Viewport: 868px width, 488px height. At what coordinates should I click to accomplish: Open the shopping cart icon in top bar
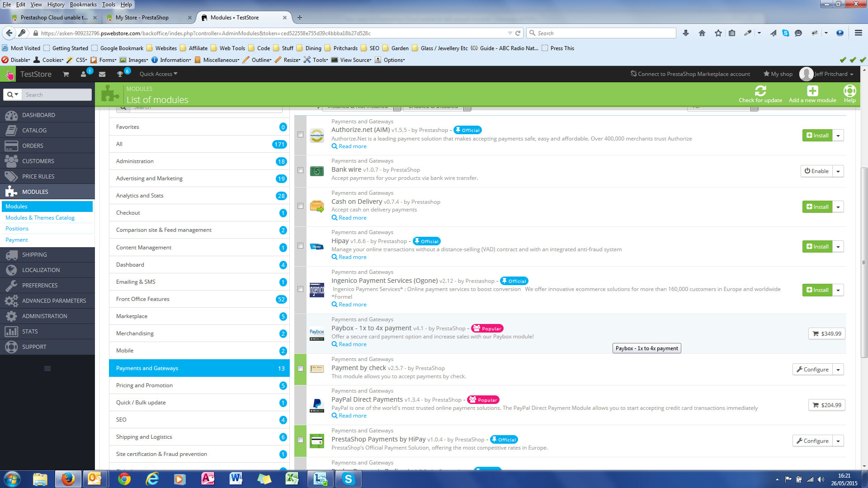pyautogui.click(x=66, y=74)
